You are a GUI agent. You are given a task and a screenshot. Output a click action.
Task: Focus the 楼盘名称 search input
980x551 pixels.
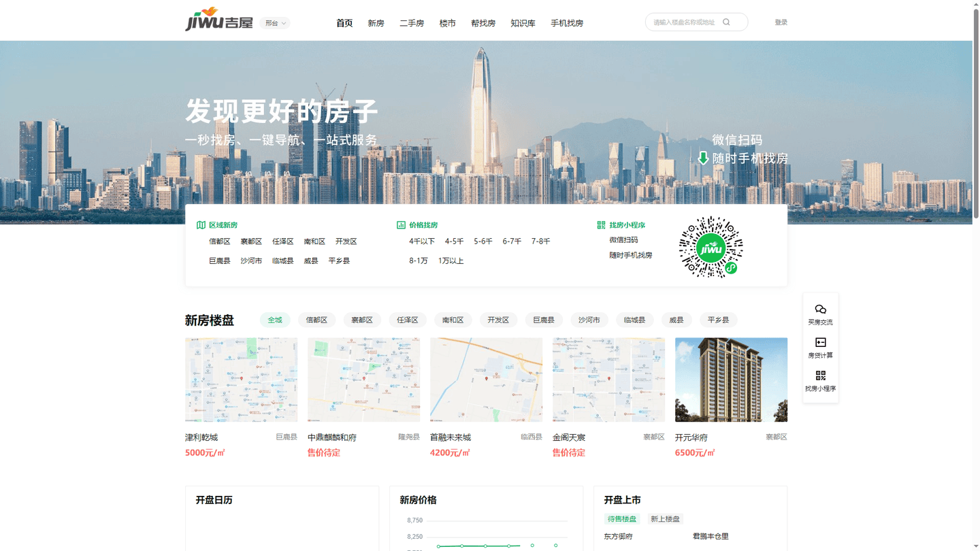(686, 22)
